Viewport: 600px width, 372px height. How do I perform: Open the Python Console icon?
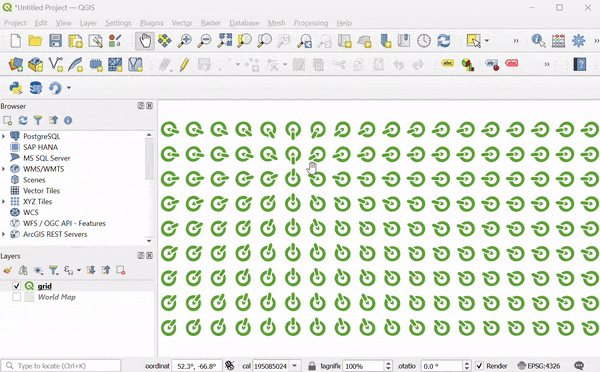[16, 88]
